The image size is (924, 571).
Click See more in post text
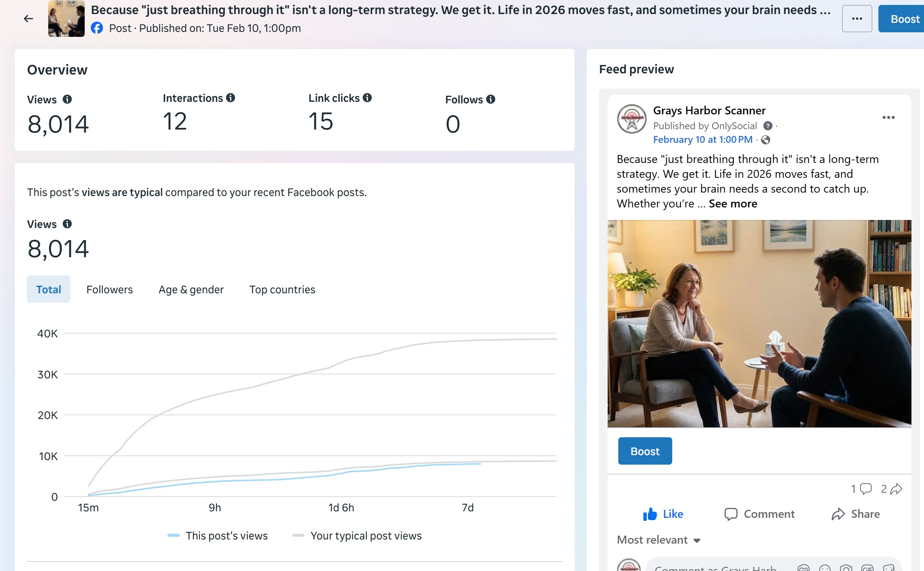pos(733,204)
